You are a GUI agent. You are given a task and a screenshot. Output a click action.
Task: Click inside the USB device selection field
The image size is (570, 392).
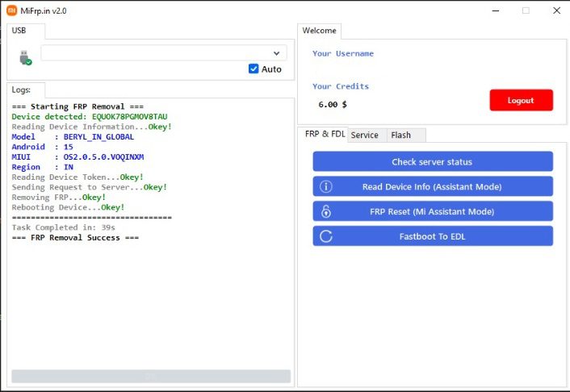153,53
